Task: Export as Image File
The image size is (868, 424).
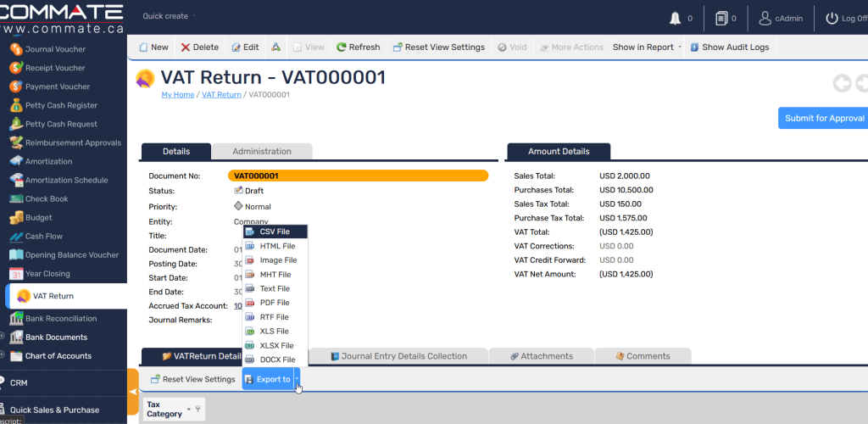Action: 275,260
